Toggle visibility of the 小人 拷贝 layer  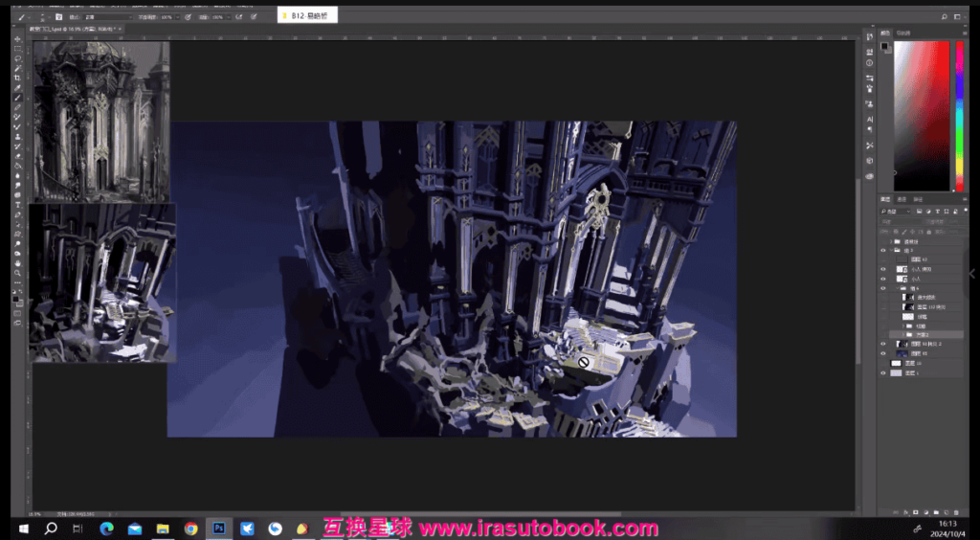[883, 270]
